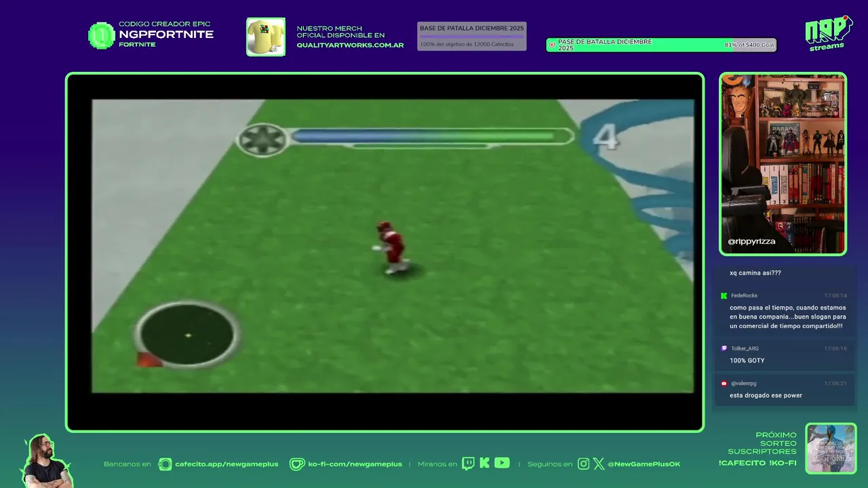This screenshot has height=488, width=868.
Task: Click the chat message 'xq camina asi???'
Action: click(x=755, y=273)
